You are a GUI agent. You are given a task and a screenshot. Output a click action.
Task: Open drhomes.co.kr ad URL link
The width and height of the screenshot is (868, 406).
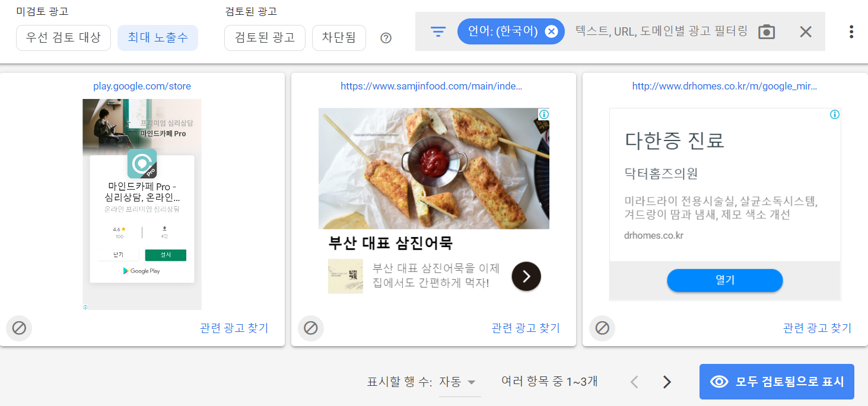(724, 87)
